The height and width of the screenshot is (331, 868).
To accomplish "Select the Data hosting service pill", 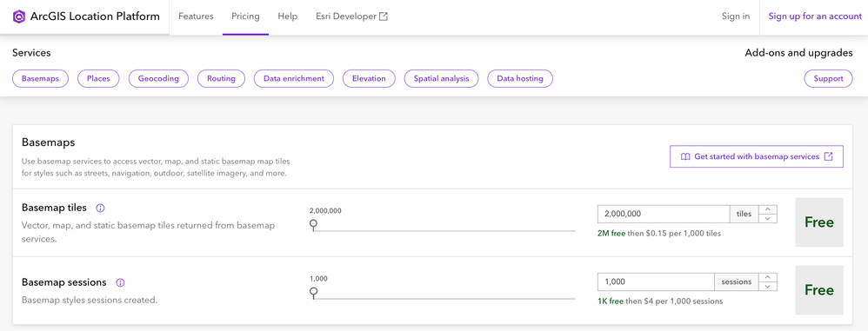I will click(520, 78).
